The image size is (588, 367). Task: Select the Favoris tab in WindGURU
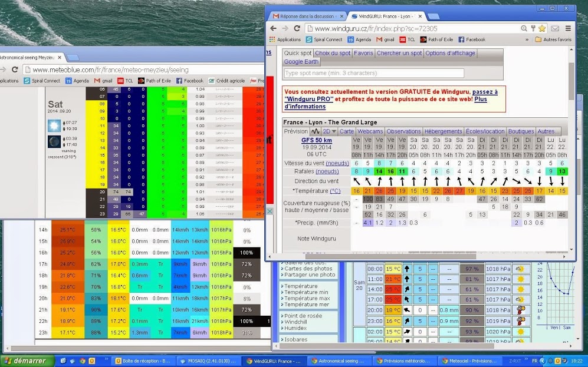point(363,53)
